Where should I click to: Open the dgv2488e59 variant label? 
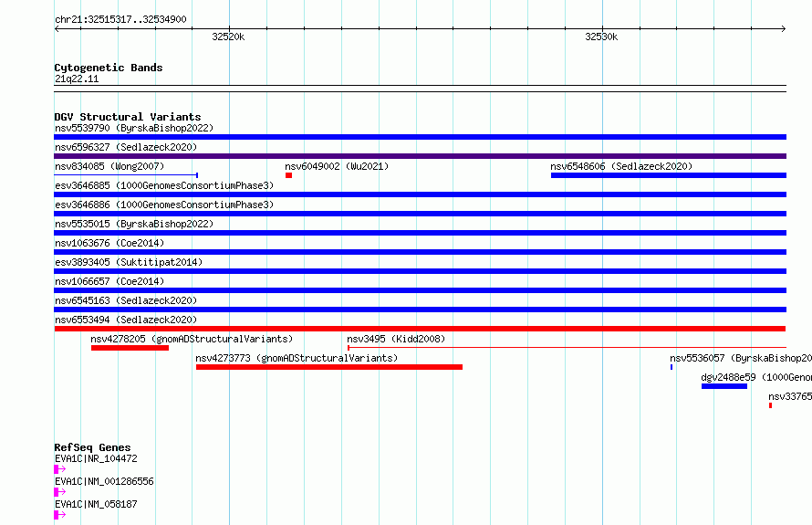coord(756,377)
